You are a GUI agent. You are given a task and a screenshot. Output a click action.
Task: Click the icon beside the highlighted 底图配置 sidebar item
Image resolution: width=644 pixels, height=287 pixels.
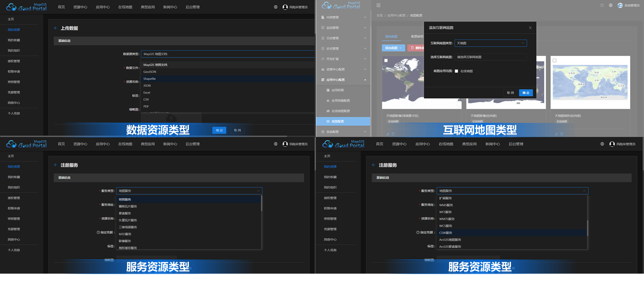coord(328,121)
